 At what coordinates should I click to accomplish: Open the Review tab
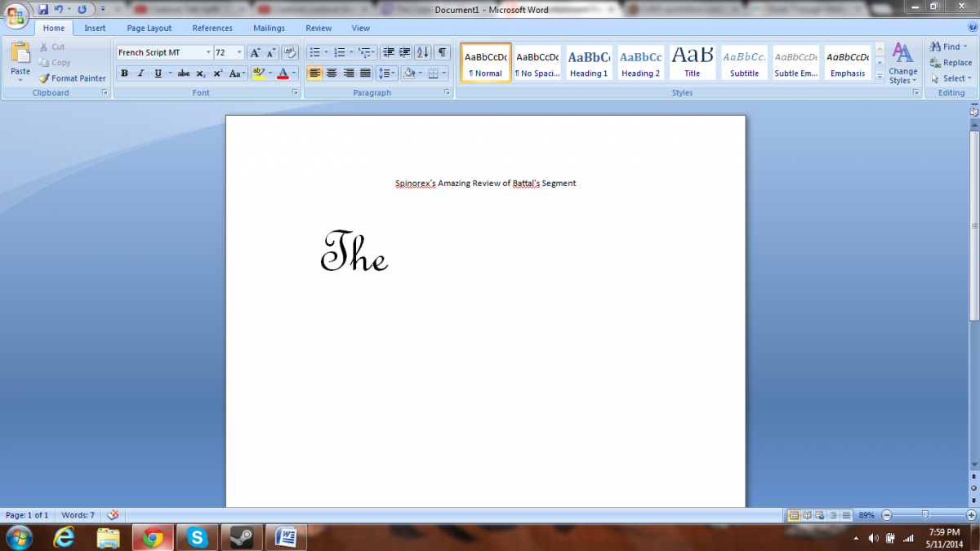point(318,28)
